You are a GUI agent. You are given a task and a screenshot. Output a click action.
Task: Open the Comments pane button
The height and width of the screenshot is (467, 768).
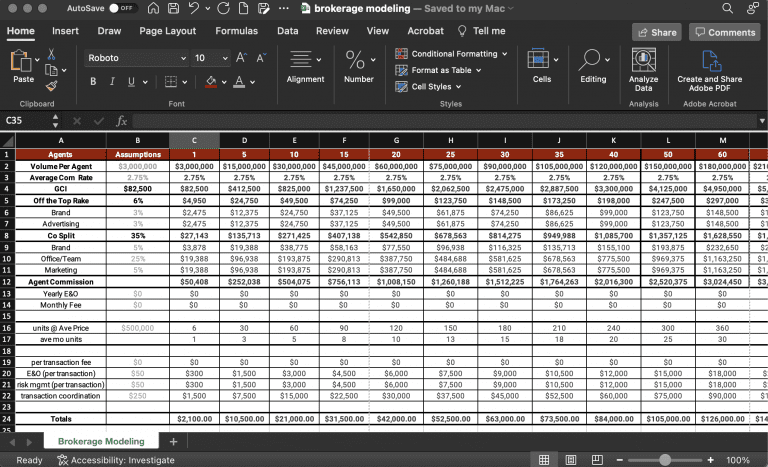[725, 32]
